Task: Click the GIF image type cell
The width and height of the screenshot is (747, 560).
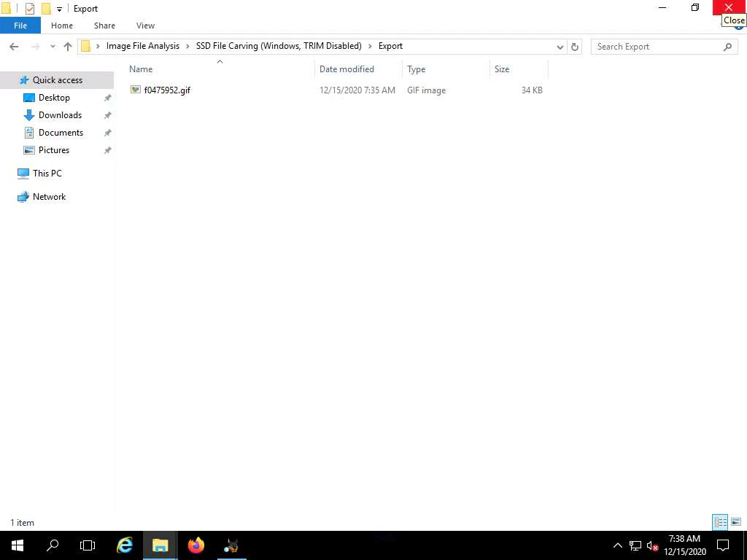Action: [426, 90]
